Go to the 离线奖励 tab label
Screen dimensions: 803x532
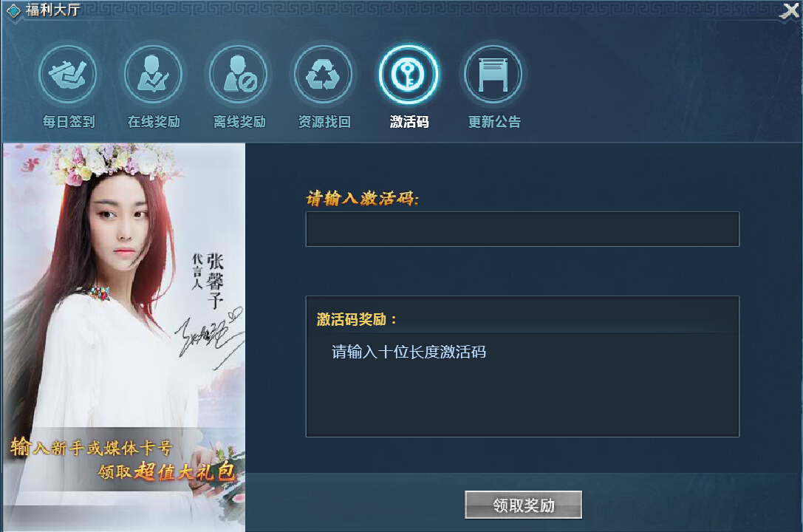coord(239,122)
